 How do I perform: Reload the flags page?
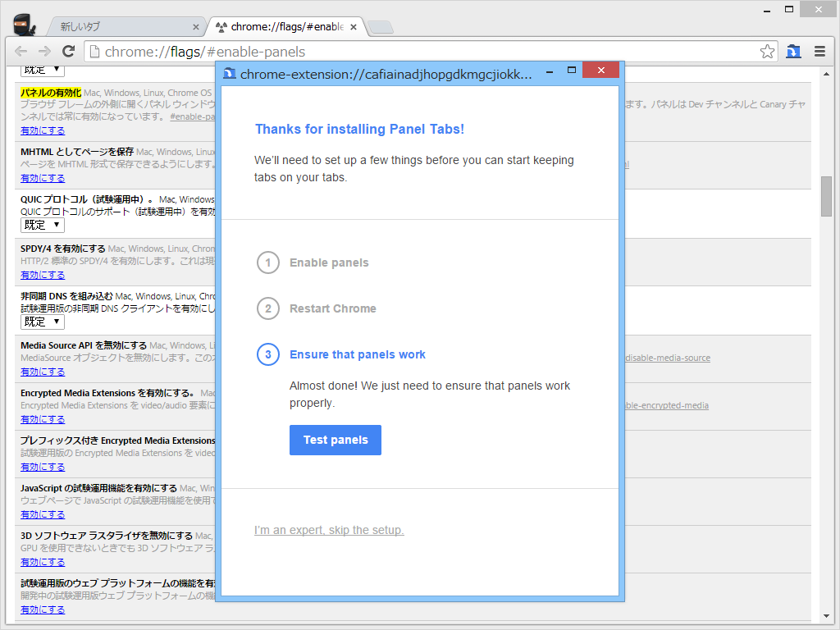pyautogui.click(x=68, y=52)
